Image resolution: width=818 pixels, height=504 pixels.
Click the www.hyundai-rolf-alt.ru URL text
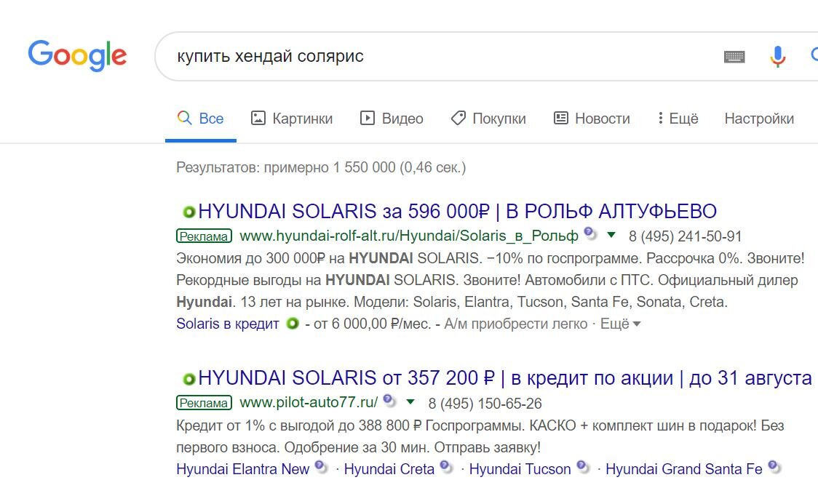pyautogui.click(x=409, y=236)
